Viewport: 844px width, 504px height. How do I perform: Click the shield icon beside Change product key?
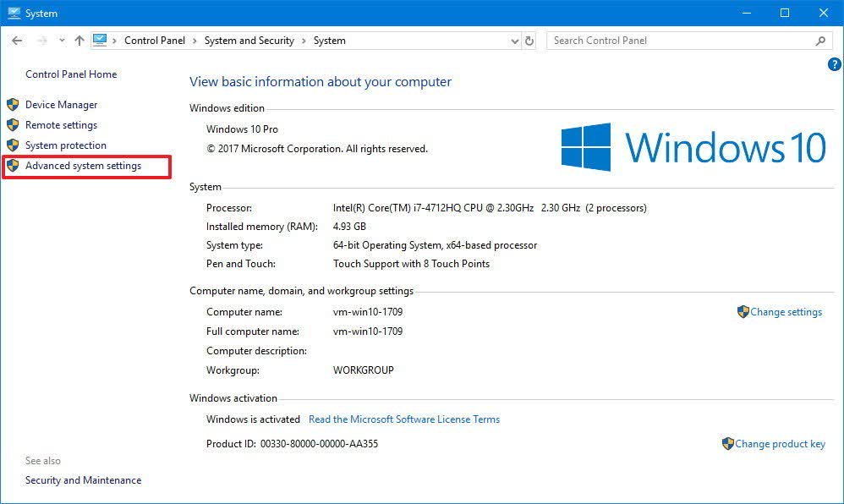tap(728, 443)
